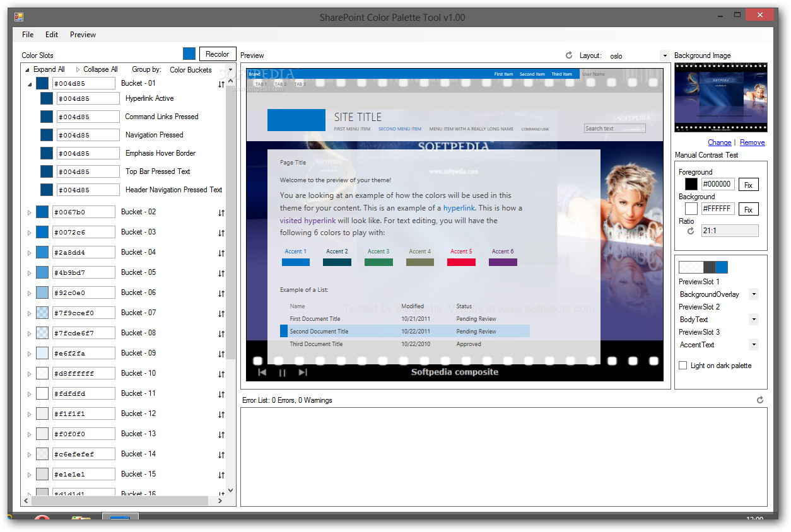791x532 pixels.
Task: Click the sort arrows icon for Bucket - 12
Action: pyautogui.click(x=221, y=415)
